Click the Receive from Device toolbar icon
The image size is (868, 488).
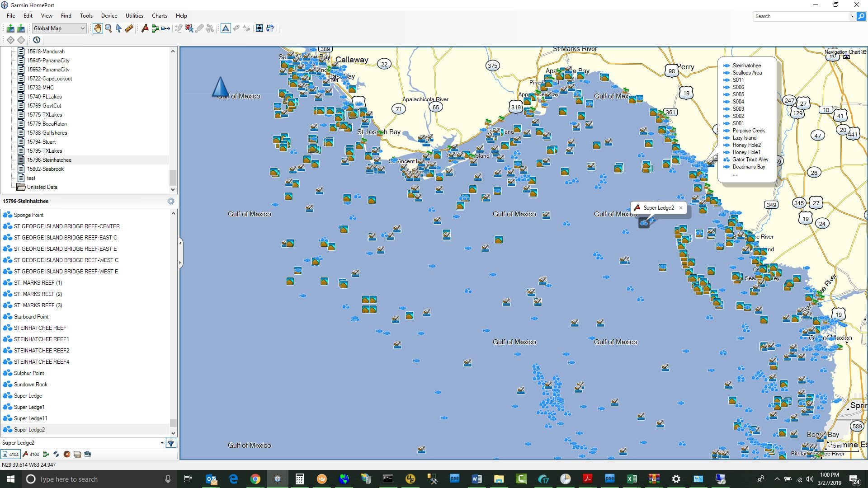point(10,28)
